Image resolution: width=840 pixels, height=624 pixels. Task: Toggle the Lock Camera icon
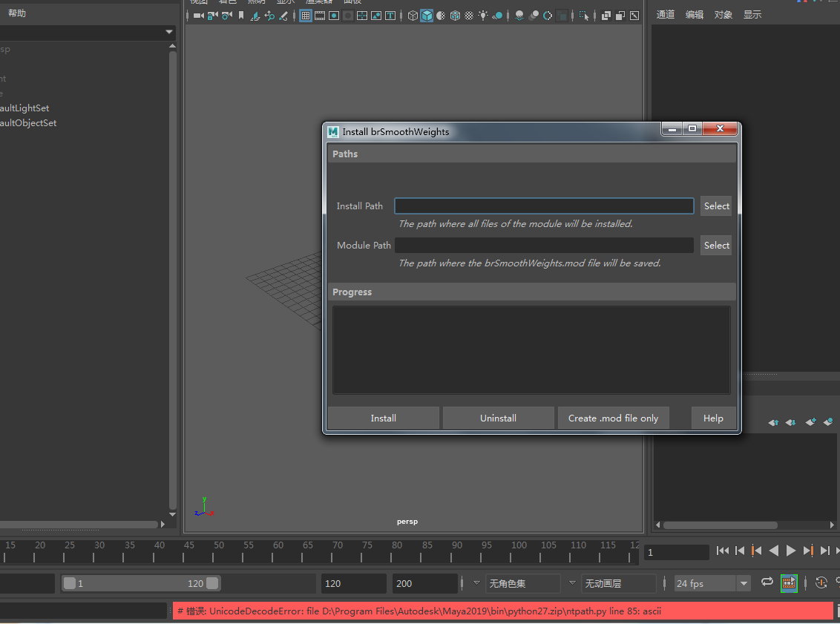(x=213, y=16)
